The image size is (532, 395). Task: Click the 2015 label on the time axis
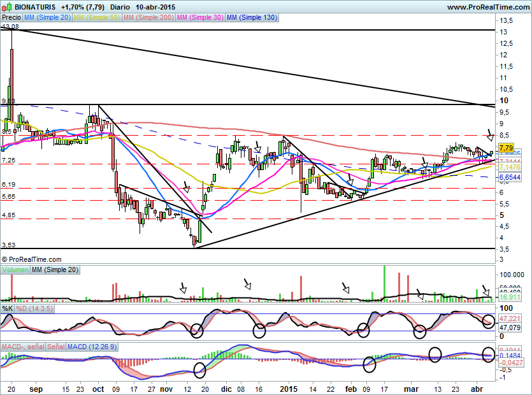pyautogui.click(x=289, y=388)
